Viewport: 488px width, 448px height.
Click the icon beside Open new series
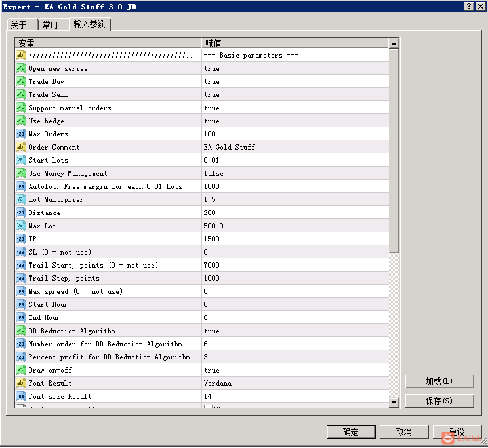[21, 68]
